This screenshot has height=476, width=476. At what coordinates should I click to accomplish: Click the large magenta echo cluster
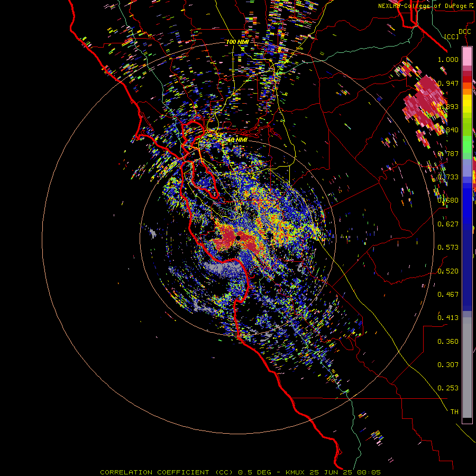tap(425, 103)
